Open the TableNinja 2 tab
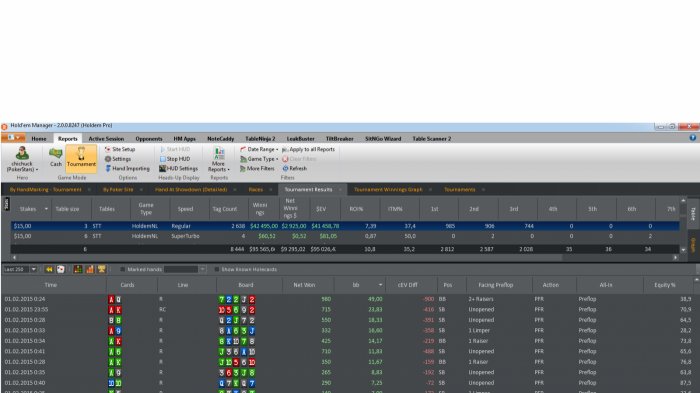700x393 pixels. (x=260, y=139)
